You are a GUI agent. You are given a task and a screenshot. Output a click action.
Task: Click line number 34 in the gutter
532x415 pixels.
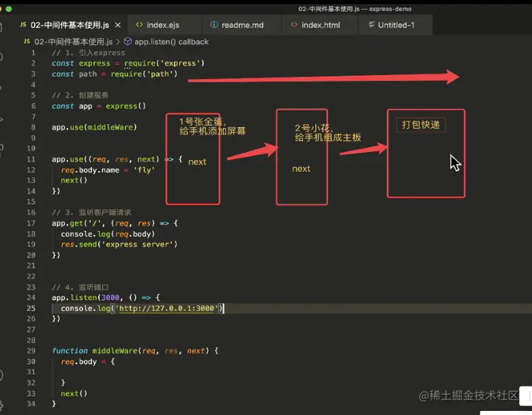coord(31,404)
